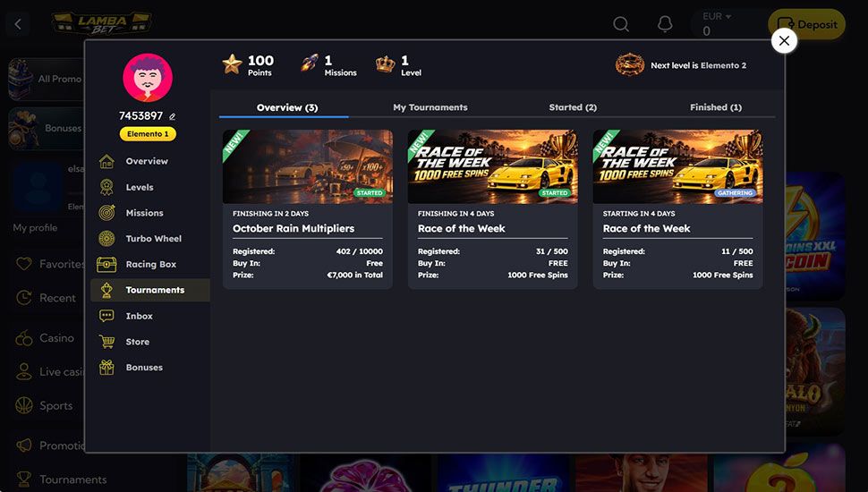Open Racing Box chest icon
Screen dimensions: 868x492
click(106, 265)
